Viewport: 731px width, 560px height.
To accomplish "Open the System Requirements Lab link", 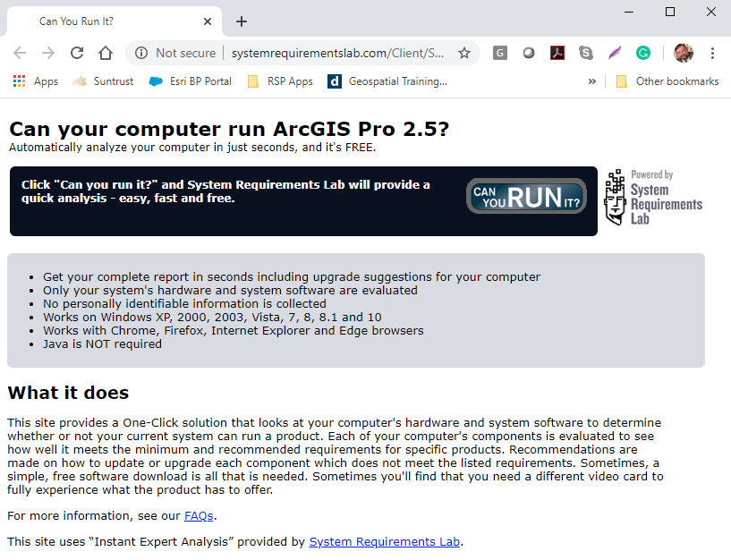I will [x=385, y=541].
